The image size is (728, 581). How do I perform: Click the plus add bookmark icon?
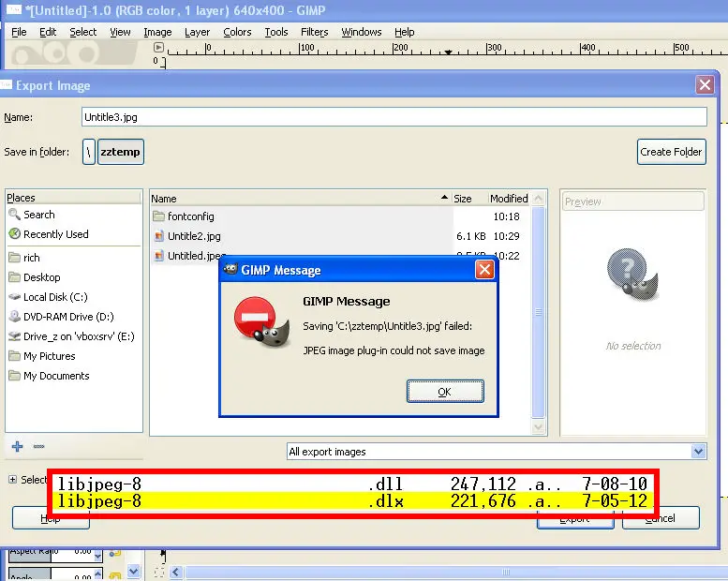(x=17, y=446)
